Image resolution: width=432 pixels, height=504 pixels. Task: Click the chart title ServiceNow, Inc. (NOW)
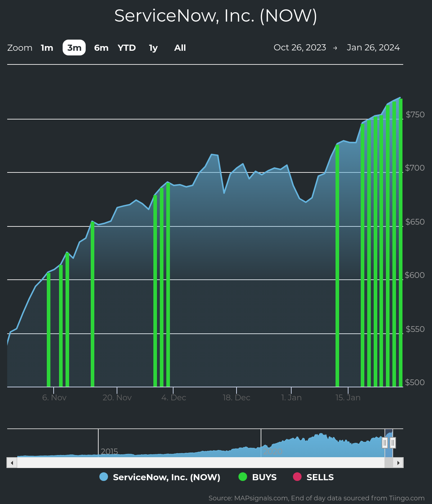pyautogui.click(x=216, y=16)
